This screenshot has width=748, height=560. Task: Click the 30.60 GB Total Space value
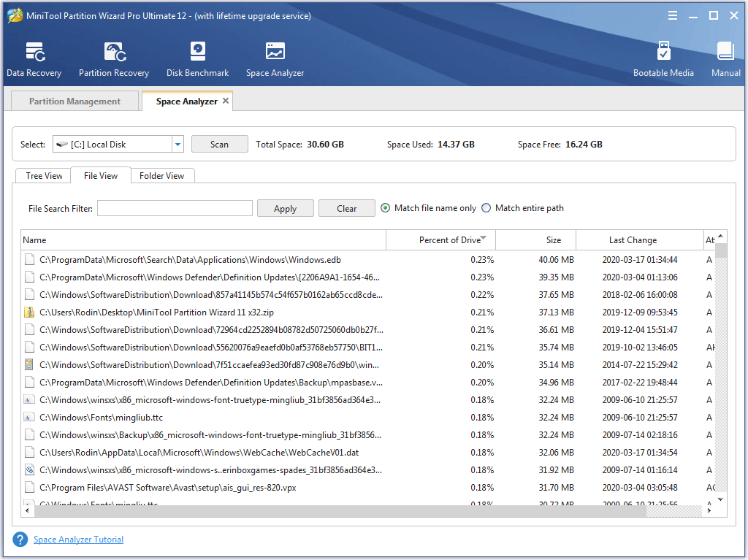(x=325, y=144)
